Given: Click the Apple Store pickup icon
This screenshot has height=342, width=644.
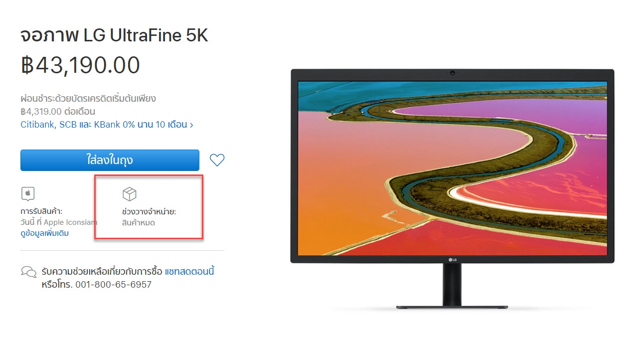Looking at the screenshot, I should click(28, 193).
